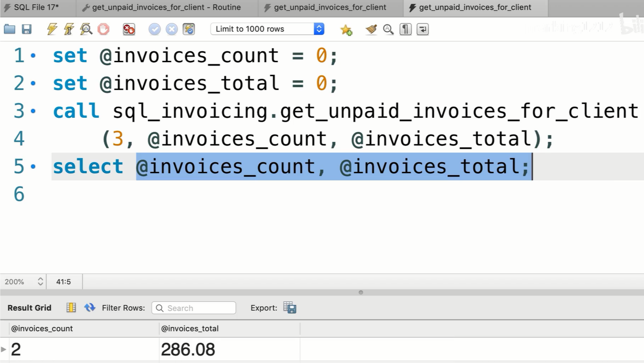
Task: Click line number 6 in gutter
Action: (19, 194)
